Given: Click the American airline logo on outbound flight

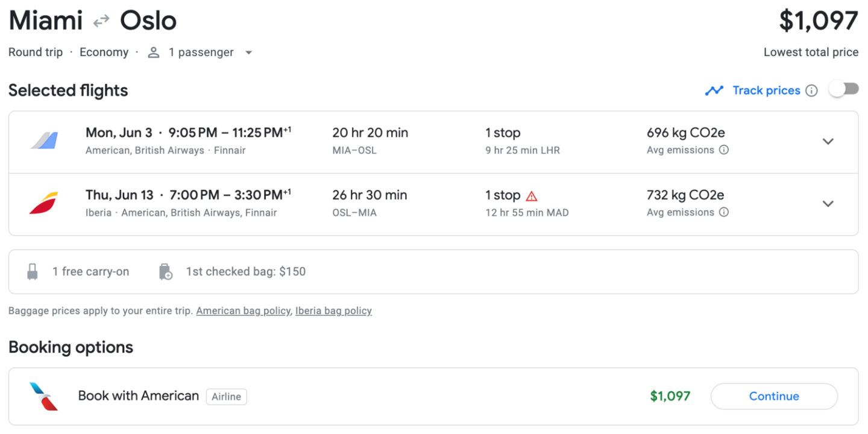Looking at the screenshot, I should [x=45, y=141].
